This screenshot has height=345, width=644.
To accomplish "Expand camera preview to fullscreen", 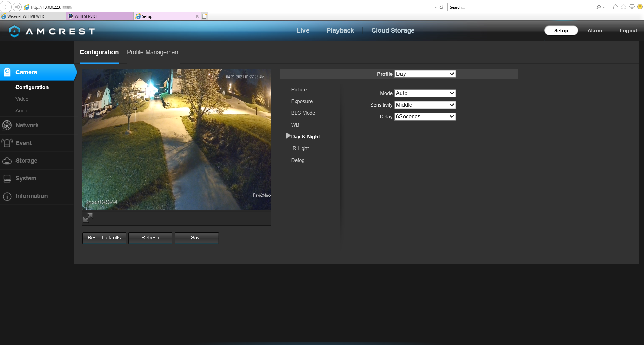I will click(x=88, y=218).
